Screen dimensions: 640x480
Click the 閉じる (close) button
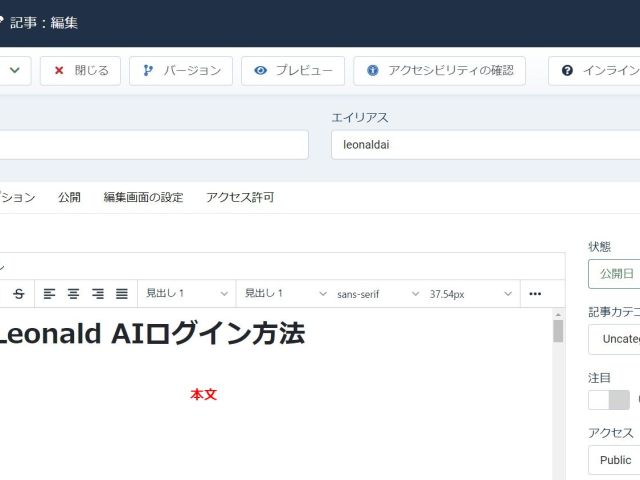point(80,71)
